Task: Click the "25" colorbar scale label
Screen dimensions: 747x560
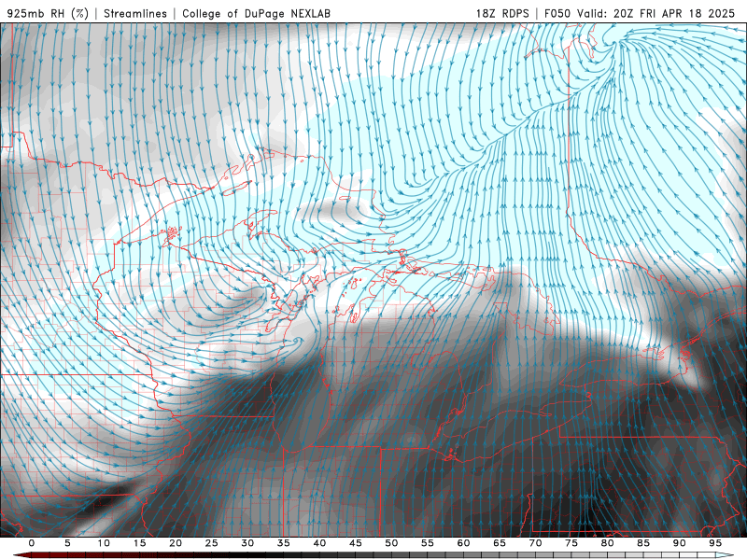Action: (x=212, y=543)
